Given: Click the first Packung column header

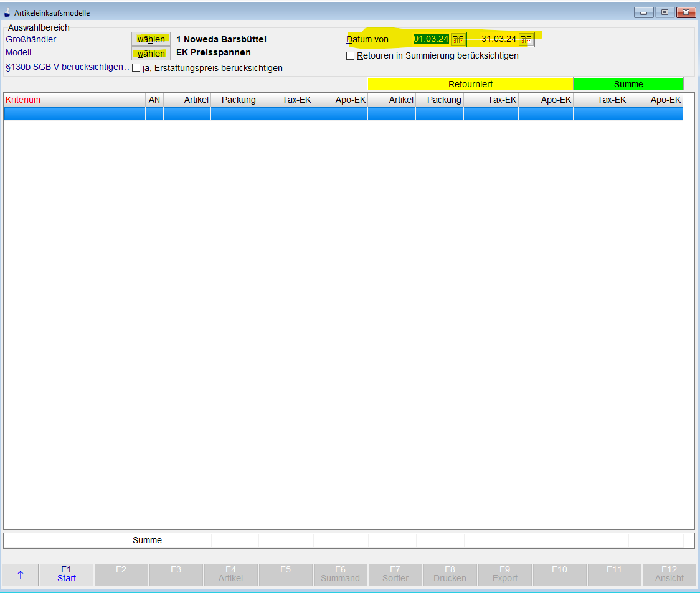Looking at the screenshot, I should pyautogui.click(x=235, y=100).
